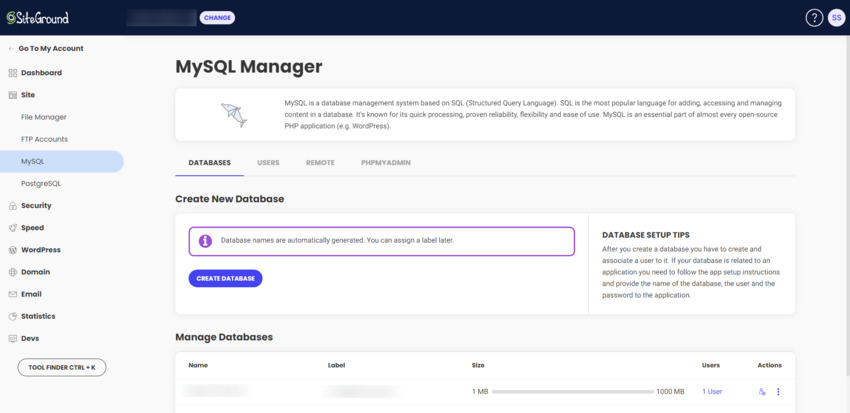Click the Email envelope icon
The width and height of the screenshot is (850, 413).
(x=12, y=294)
